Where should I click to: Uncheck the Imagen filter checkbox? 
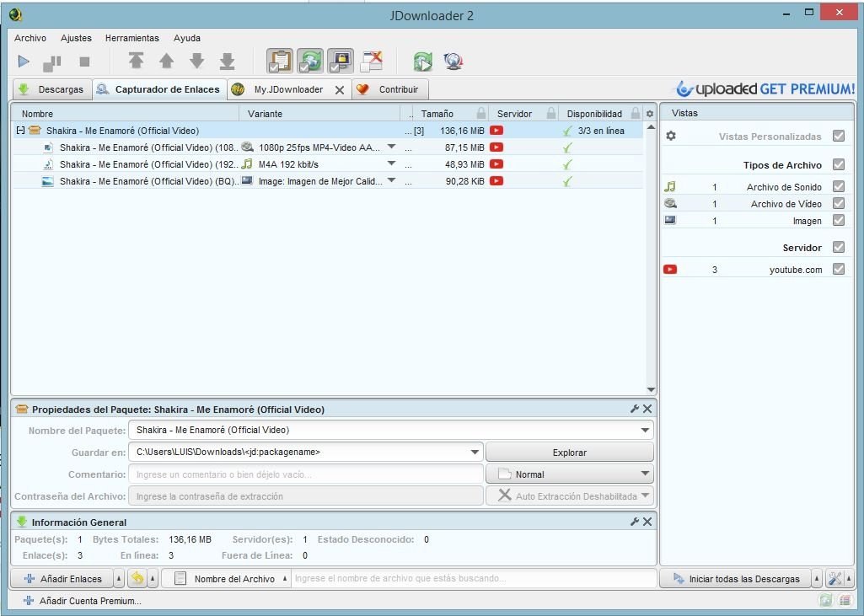click(839, 220)
